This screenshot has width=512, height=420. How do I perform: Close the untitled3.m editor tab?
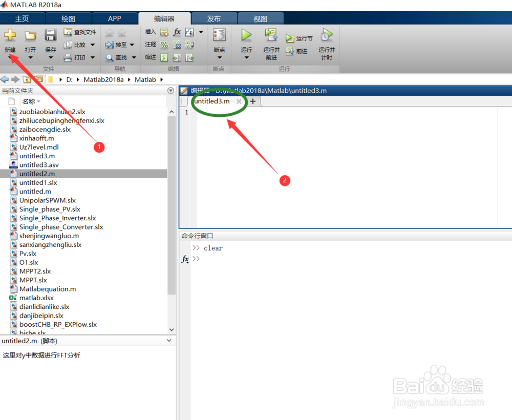239,101
